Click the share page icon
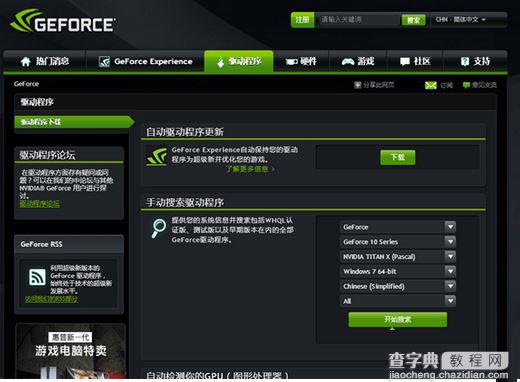Screen dimensions: 520x382 [357, 85]
